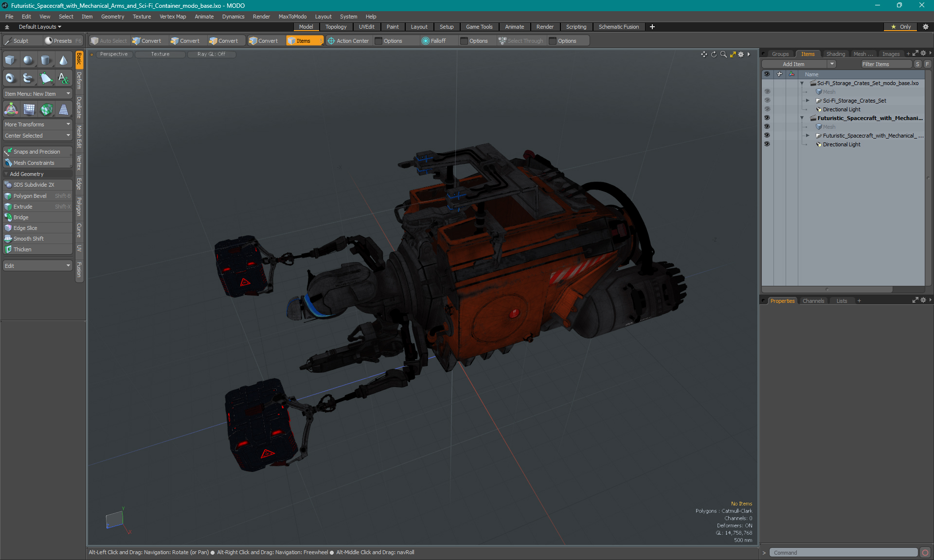
Task: Click the viewport zoom magnifier icon
Action: tap(723, 54)
